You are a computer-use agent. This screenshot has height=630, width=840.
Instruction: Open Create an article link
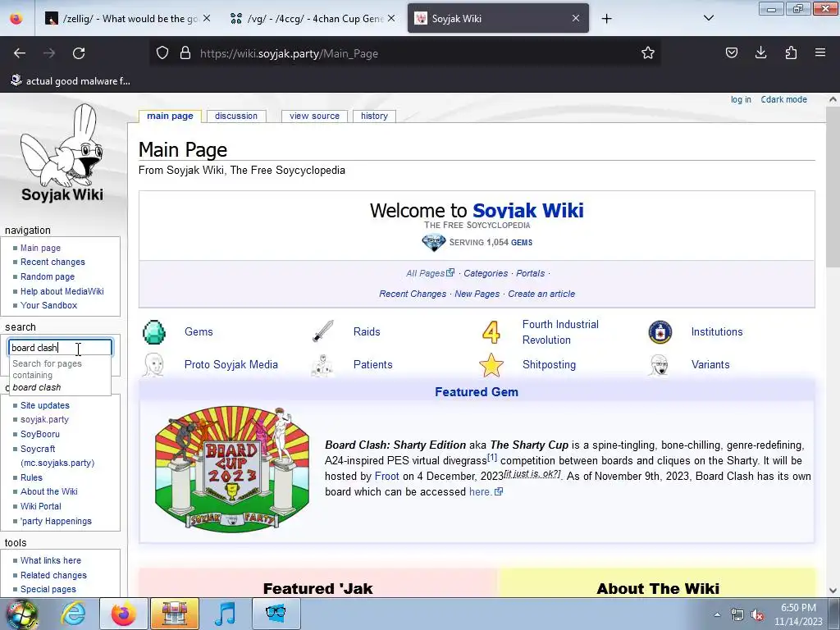point(541,294)
